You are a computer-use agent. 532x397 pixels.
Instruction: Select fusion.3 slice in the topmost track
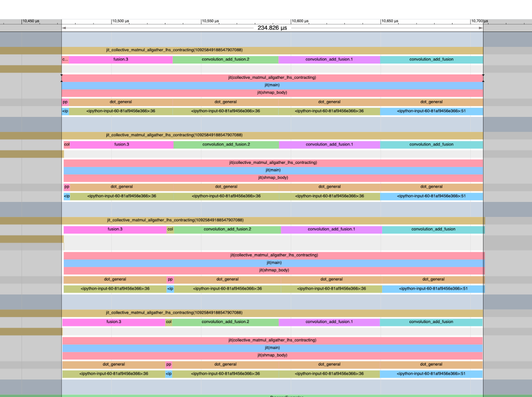click(x=121, y=59)
